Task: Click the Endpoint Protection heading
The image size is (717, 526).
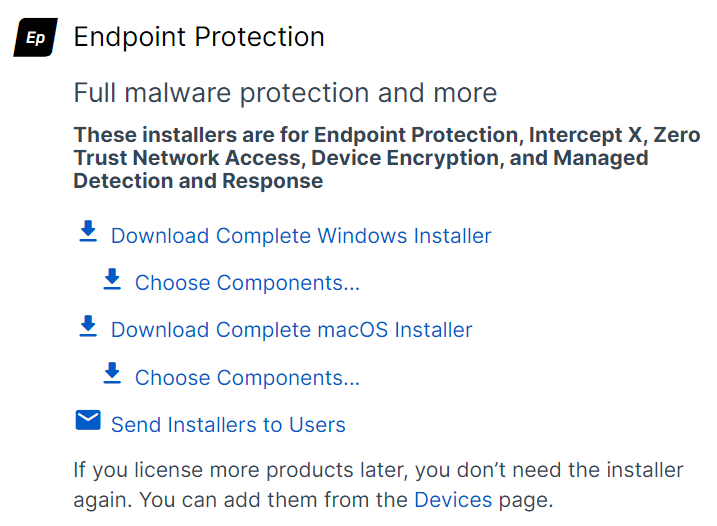Action: click(199, 37)
